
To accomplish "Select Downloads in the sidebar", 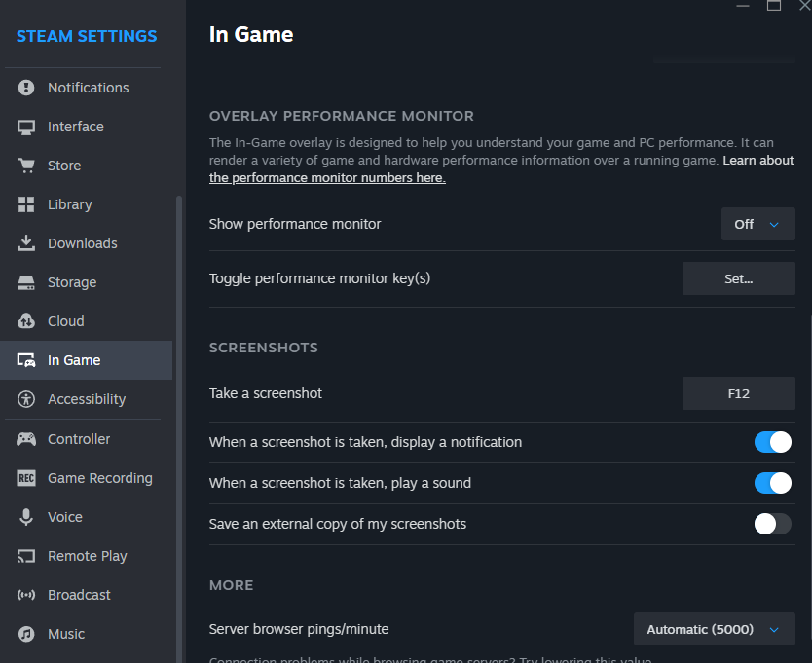I will [x=86, y=243].
